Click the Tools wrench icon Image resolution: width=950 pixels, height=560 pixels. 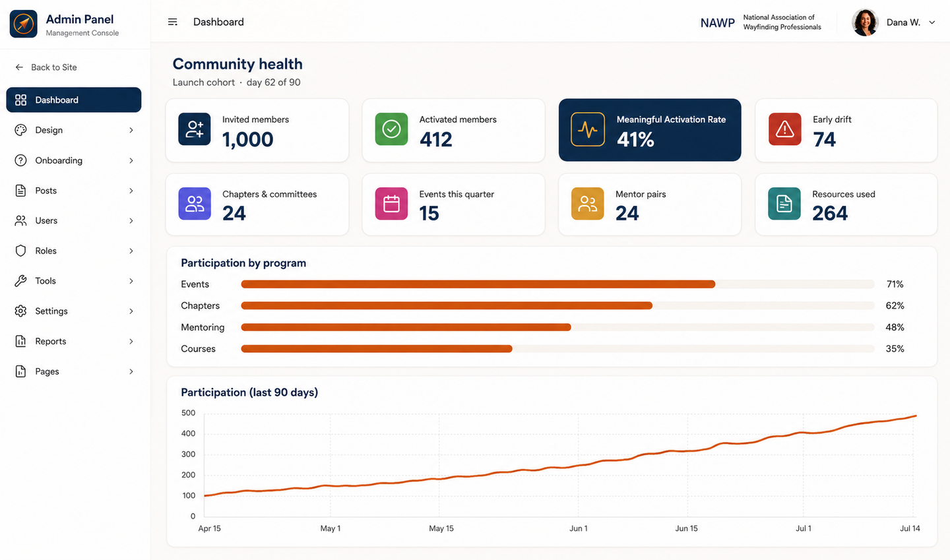[x=20, y=281]
